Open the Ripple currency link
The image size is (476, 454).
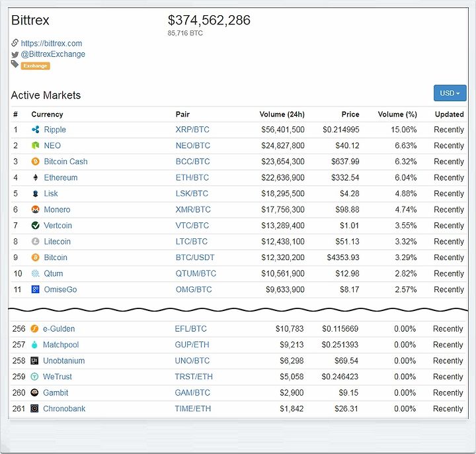pyautogui.click(x=55, y=130)
